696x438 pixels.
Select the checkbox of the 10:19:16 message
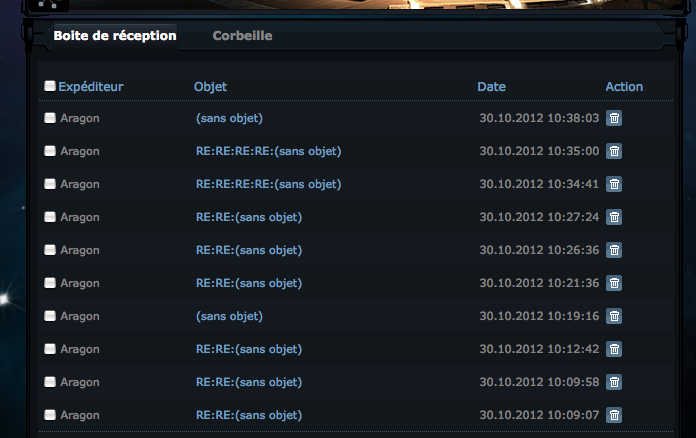(50, 316)
